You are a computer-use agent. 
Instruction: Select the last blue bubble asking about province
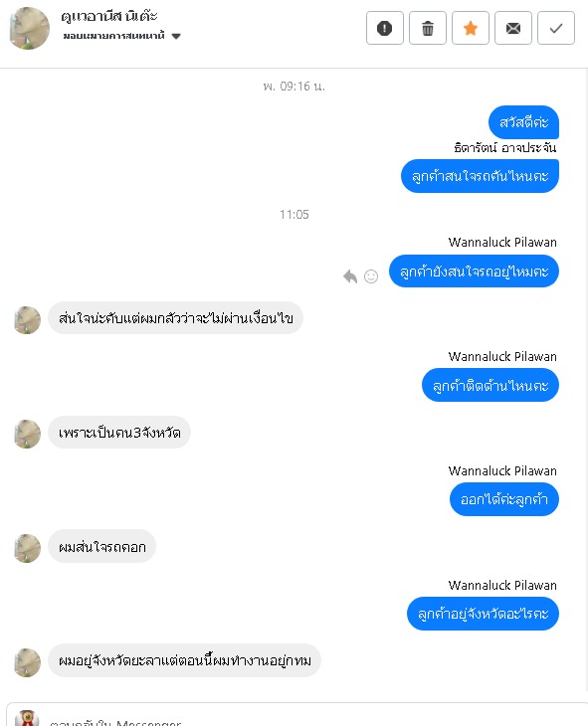[x=483, y=614]
